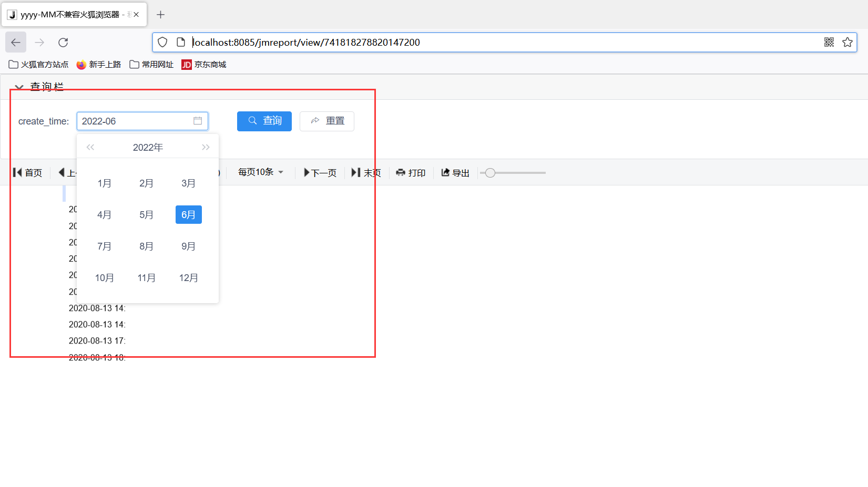Screen dimensions: 868x487
Task: Collapse the 查询栏 section chevron
Action: coord(19,87)
